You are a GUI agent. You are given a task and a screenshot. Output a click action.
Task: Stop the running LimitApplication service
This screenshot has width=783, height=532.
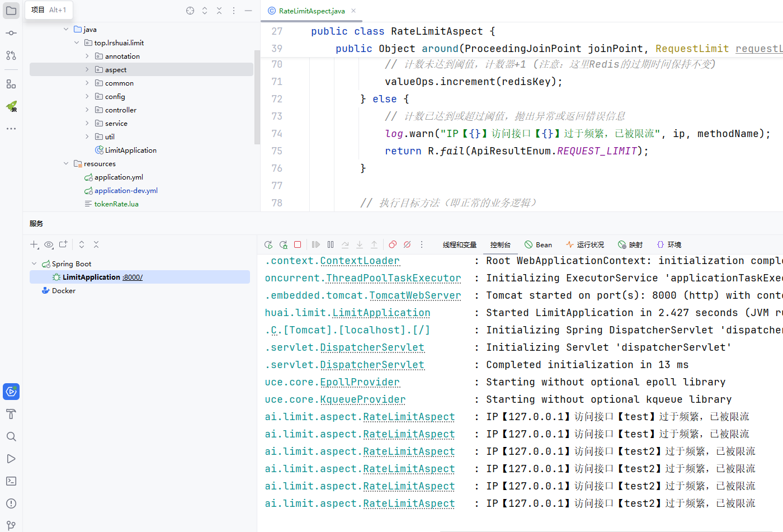pos(298,244)
